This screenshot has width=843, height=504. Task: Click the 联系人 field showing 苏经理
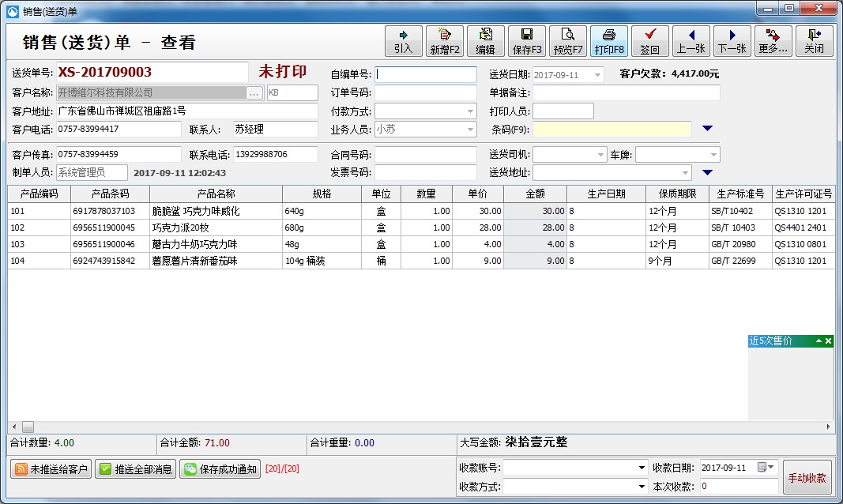(275, 130)
